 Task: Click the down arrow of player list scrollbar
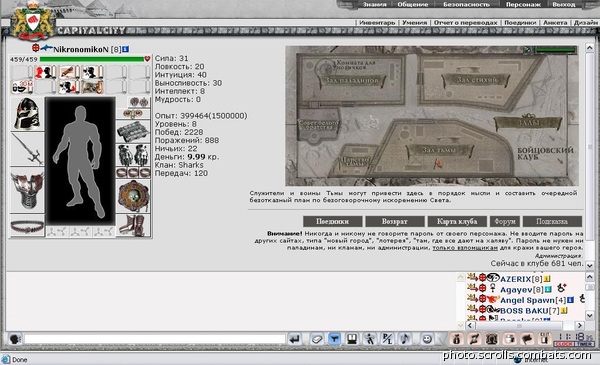click(590, 316)
